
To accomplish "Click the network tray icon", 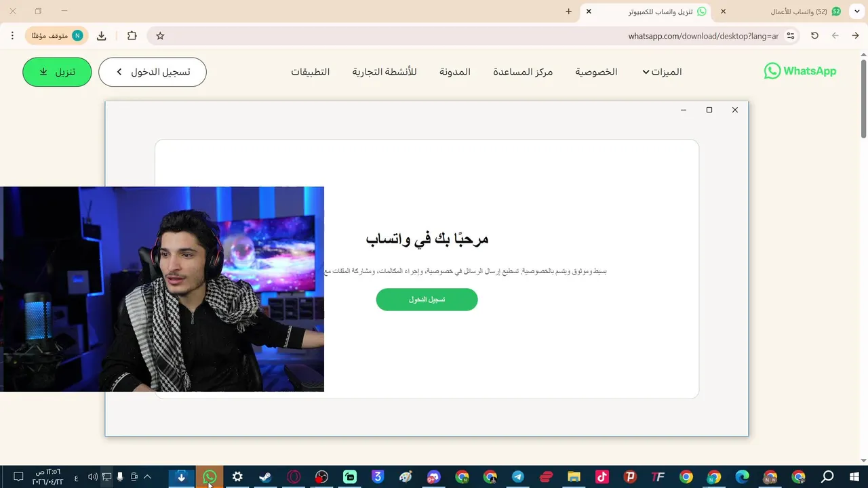I will tap(106, 477).
